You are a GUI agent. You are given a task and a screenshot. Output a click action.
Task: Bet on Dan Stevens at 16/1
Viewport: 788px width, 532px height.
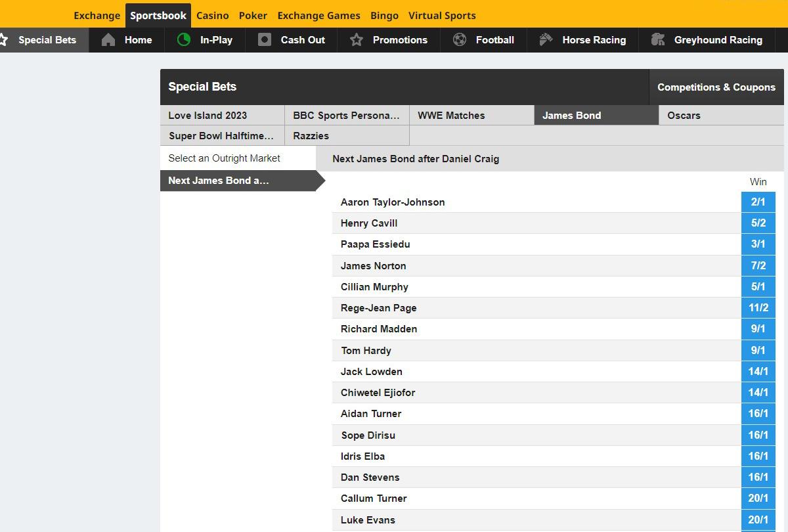point(758,477)
